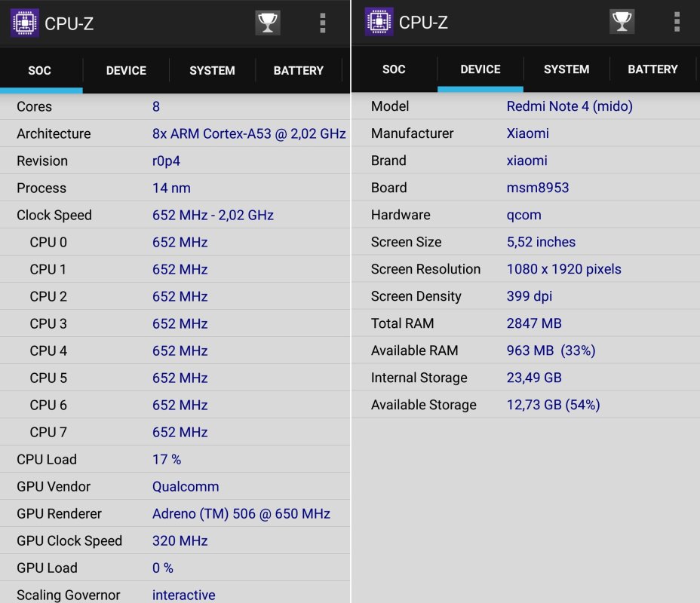This screenshot has height=603, width=700.
Task: Switch to SYSTEM tab in left screen
Action: (212, 70)
